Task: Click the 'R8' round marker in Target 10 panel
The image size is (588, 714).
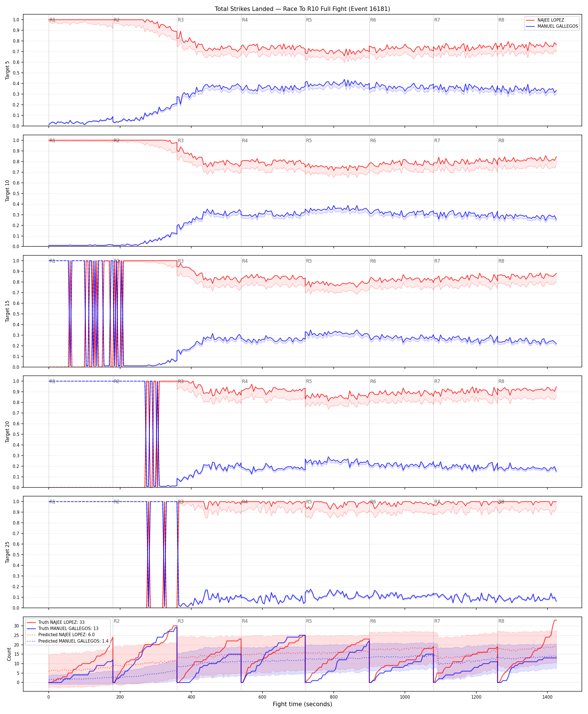Action: tap(501, 141)
